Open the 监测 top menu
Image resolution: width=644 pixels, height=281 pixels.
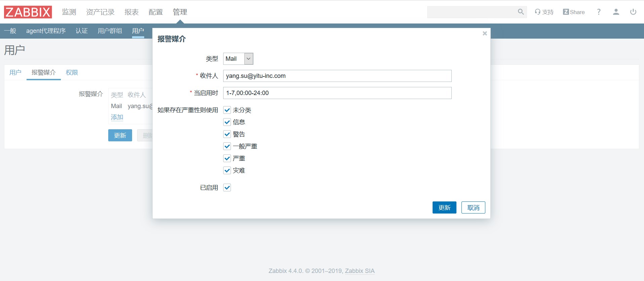(x=69, y=12)
